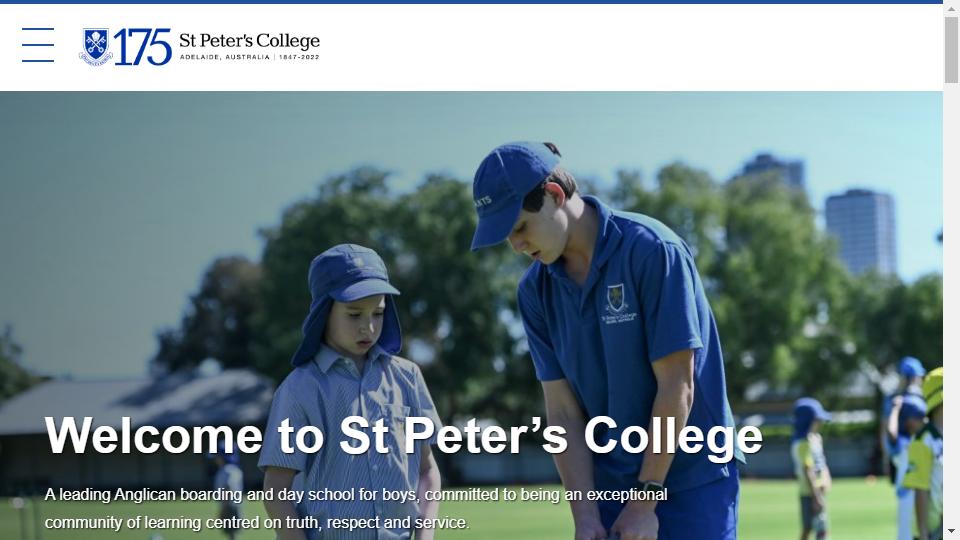The height and width of the screenshot is (540, 960).
Task: Click the 'Adelaide, Australia' tagline text
Action: [225, 57]
